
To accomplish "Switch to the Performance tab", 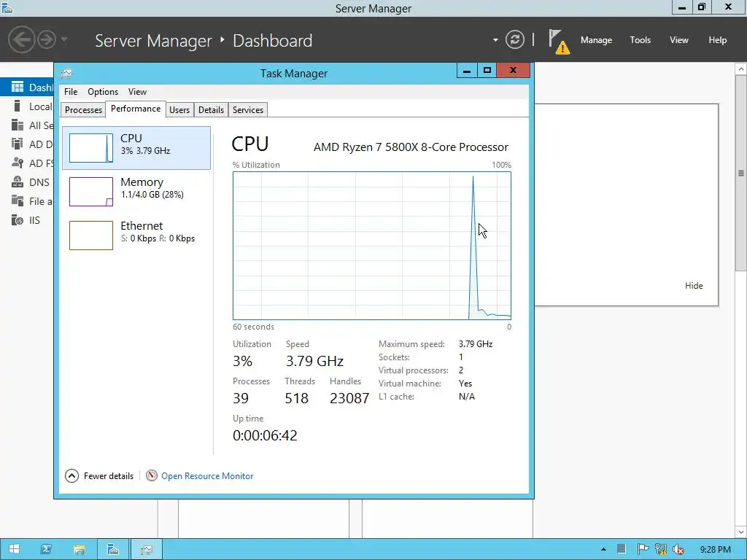I will 136,109.
